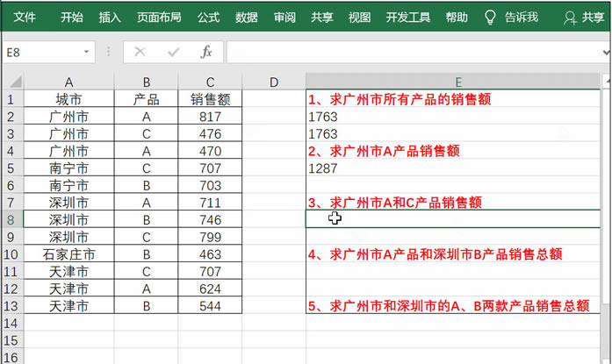Switch to the 数据 tab
The height and width of the screenshot is (364, 612).
(x=247, y=17)
